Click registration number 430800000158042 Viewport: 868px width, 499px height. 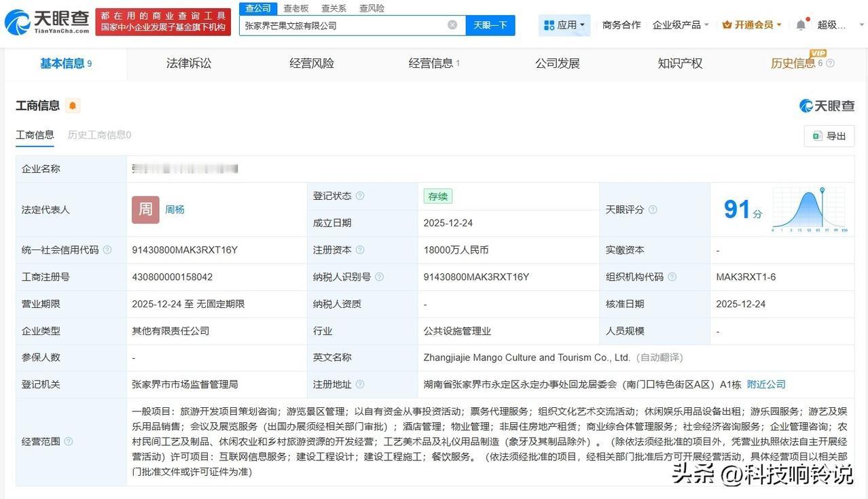tap(173, 277)
